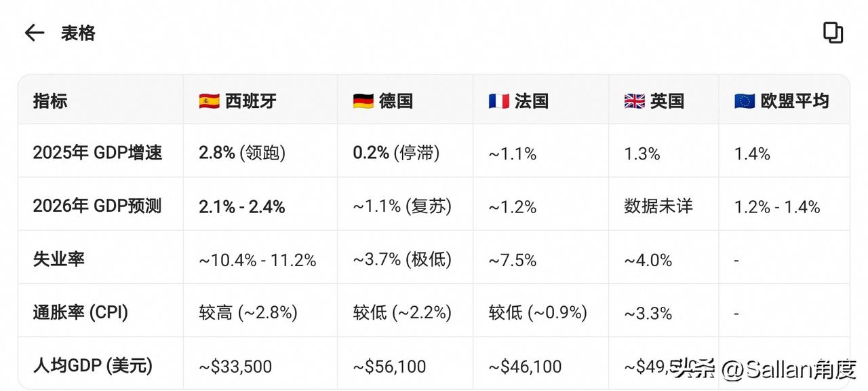Click the back arrow beside 表格
868x391 pixels.
(34, 33)
